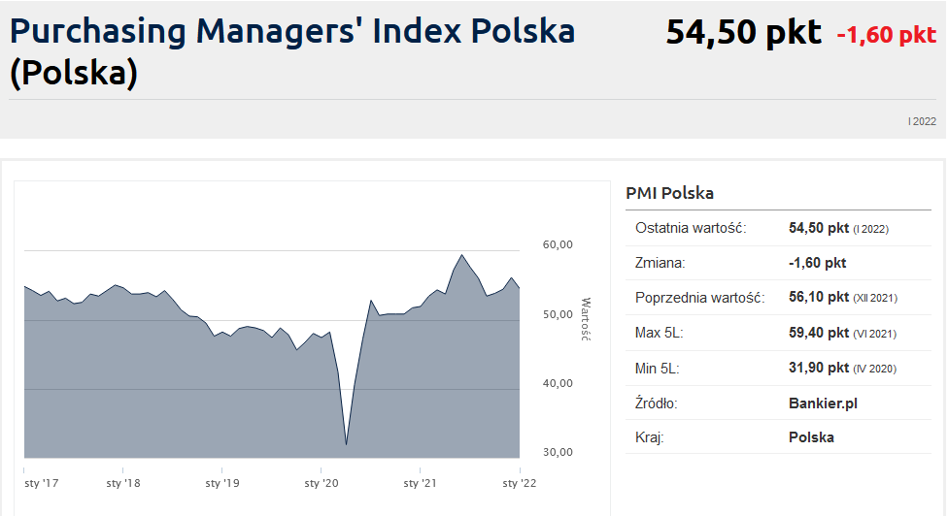Select the Poprzednia wartość 56,10 pkt value
This screenshot has width=948, height=516.
818,298
